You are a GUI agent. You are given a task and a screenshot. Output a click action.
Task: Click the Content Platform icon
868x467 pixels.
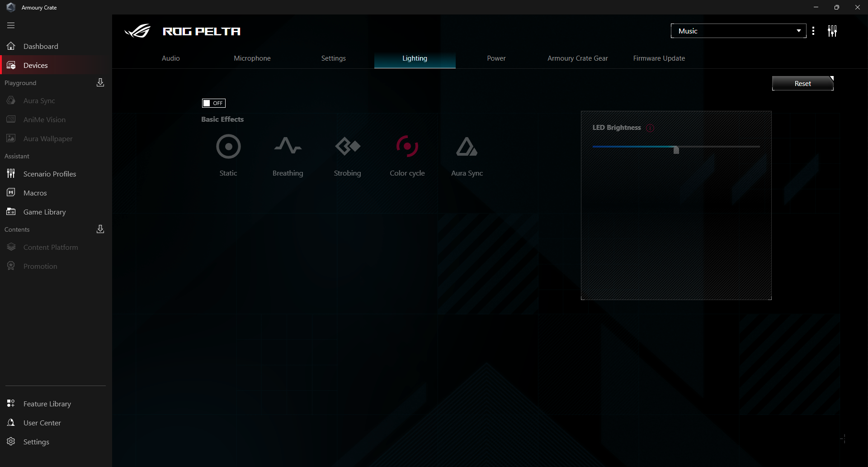tap(11, 247)
